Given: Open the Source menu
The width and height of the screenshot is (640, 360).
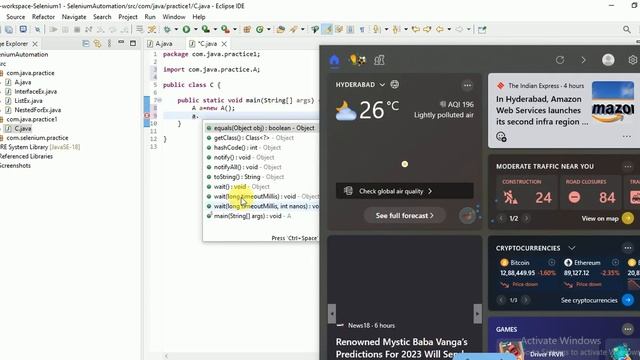Looking at the screenshot, I should click(16, 17).
